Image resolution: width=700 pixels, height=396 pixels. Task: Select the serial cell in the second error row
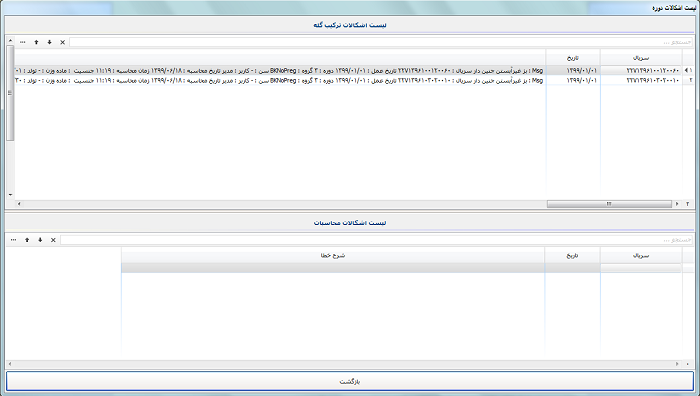coord(641,80)
